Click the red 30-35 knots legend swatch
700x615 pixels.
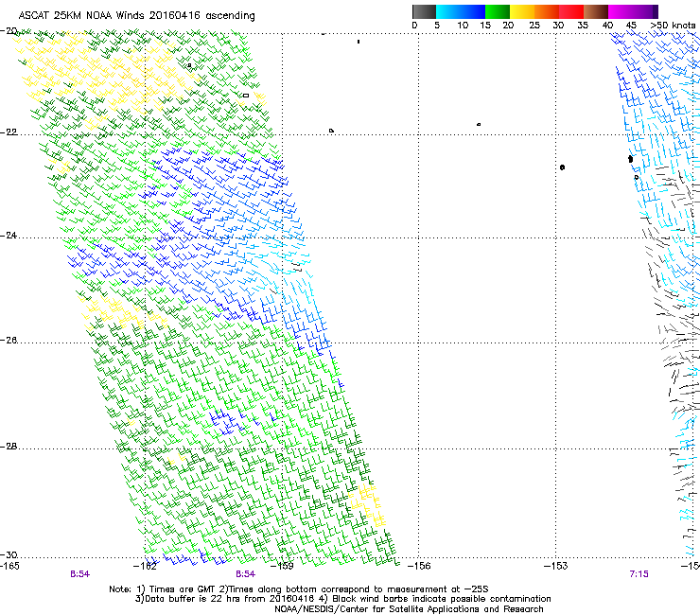[x=571, y=11]
